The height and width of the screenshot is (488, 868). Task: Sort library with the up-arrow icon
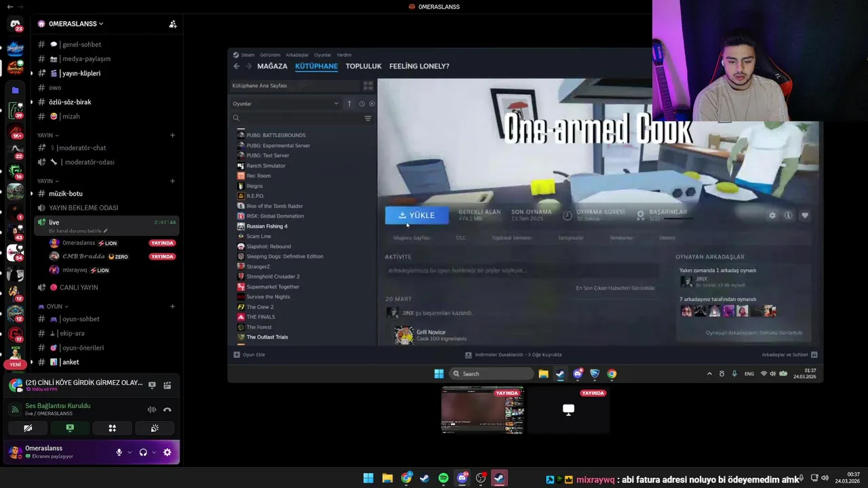[349, 104]
